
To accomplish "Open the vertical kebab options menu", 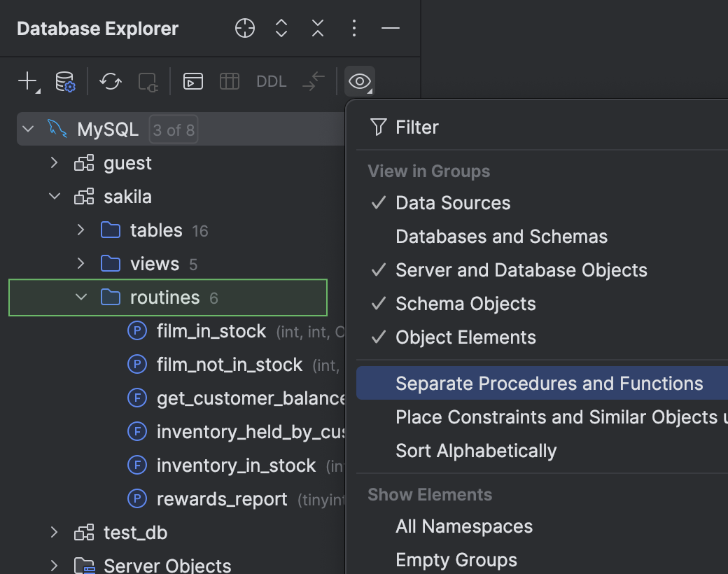I will [353, 28].
